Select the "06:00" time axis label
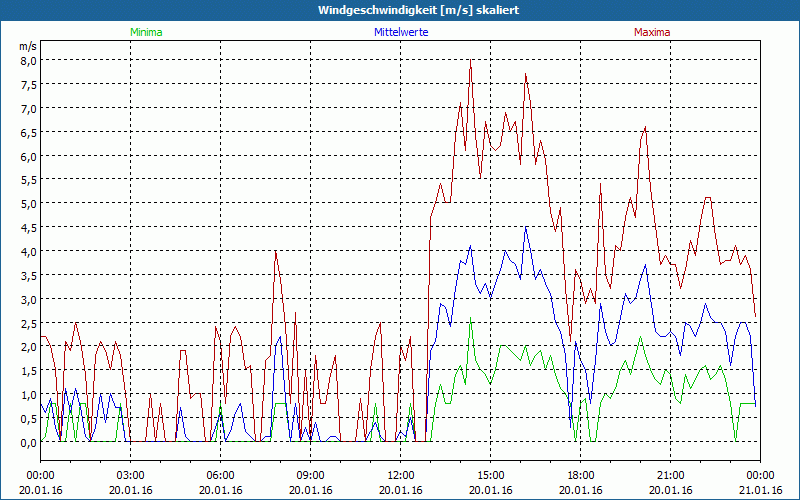Image resolution: width=800 pixels, height=500 pixels. point(220,475)
